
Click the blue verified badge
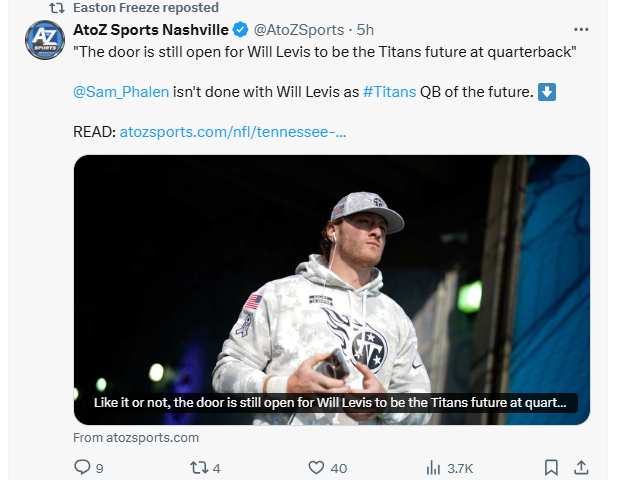[x=241, y=29]
